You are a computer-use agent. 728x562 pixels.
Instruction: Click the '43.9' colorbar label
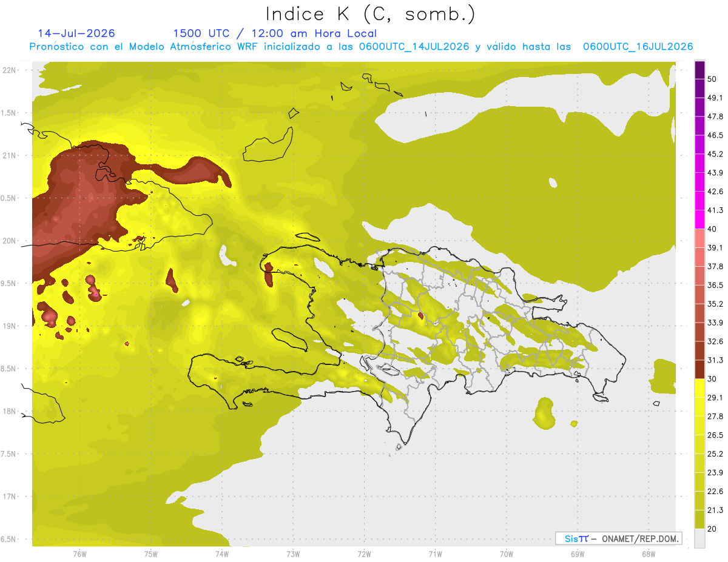(x=715, y=173)
